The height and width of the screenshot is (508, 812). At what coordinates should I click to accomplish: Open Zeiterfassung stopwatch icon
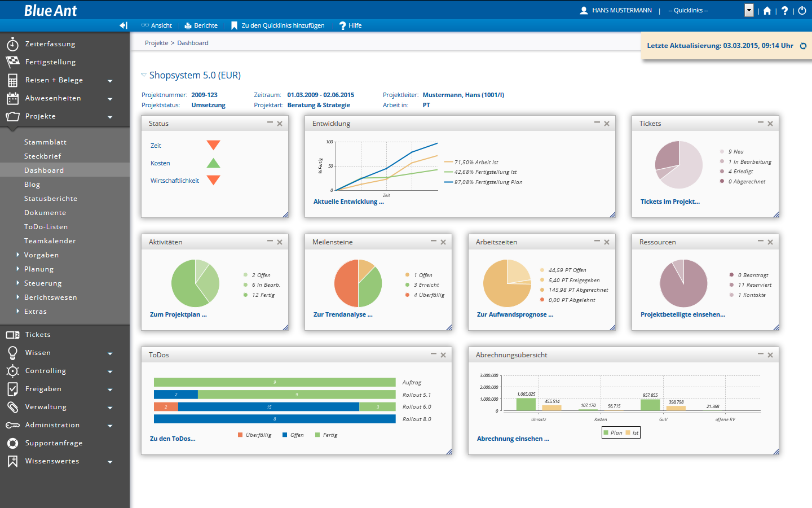coord(12,44)
